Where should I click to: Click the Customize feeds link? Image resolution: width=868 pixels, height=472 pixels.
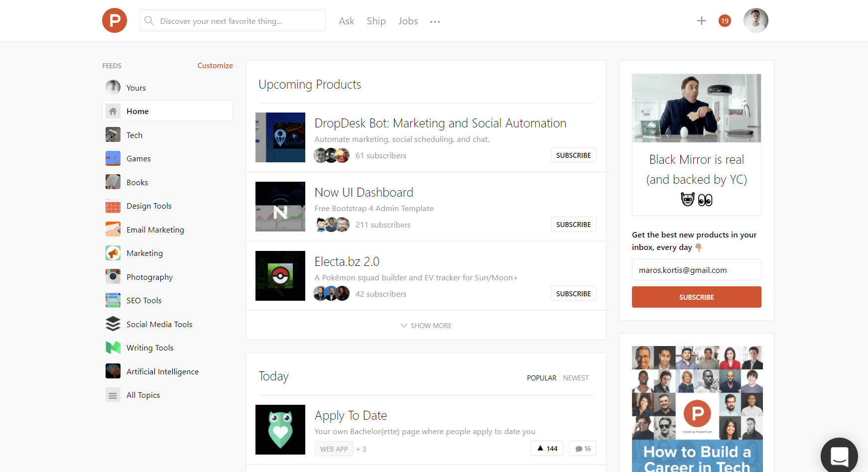215,66
